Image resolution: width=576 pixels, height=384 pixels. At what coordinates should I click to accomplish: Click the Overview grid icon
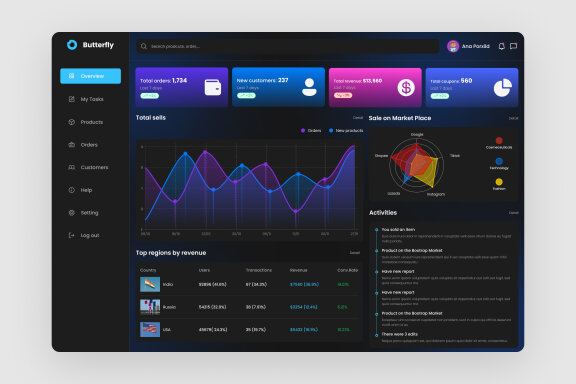[72, 76]
